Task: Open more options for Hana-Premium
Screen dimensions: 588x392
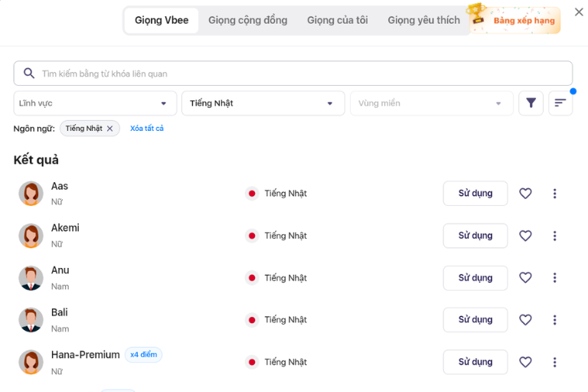Action: [554, 362]
